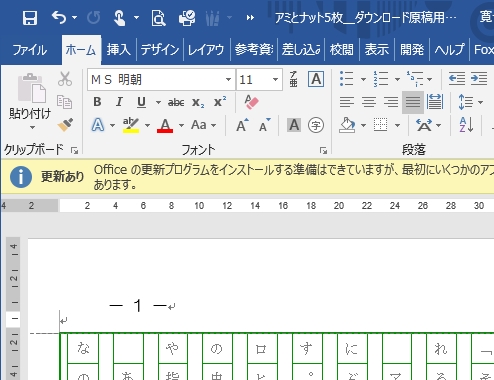
Task: Apply bulleted list
Action: 347,79
